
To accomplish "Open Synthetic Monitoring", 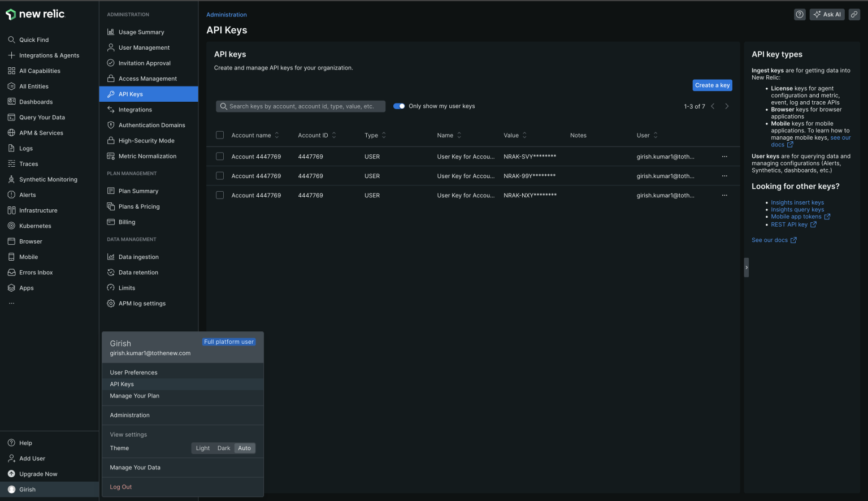I will [x=48, y=179].
